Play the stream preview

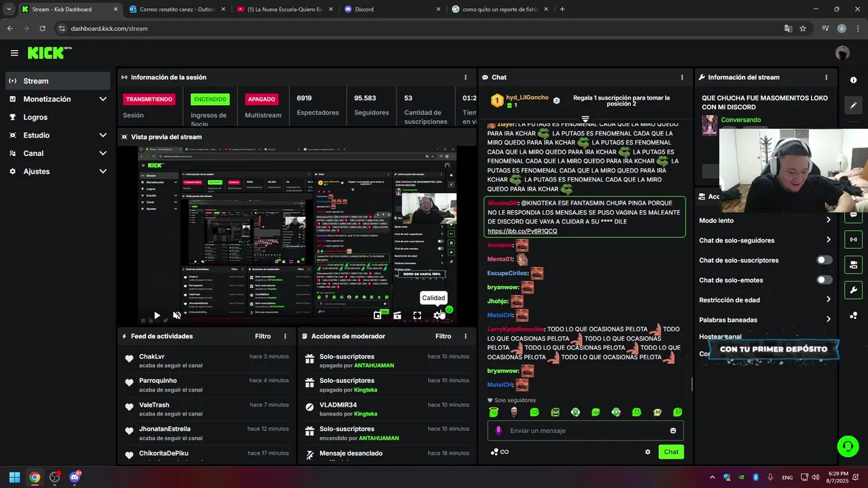pyautogui.click(x=157, y=315)
